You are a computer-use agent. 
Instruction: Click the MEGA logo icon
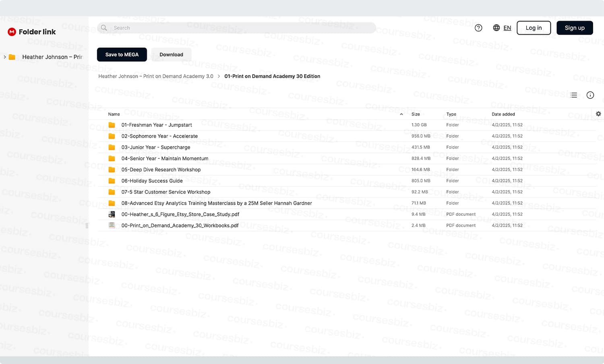point(12,32)
